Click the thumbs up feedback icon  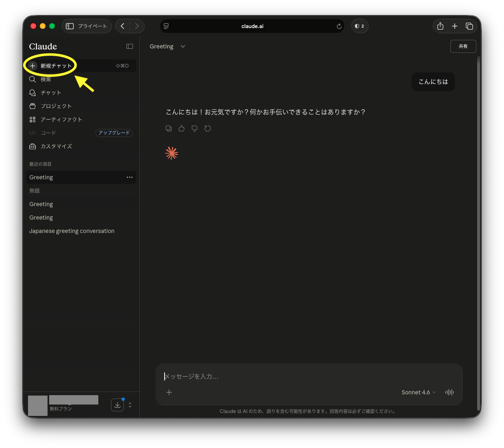(182, 128)
